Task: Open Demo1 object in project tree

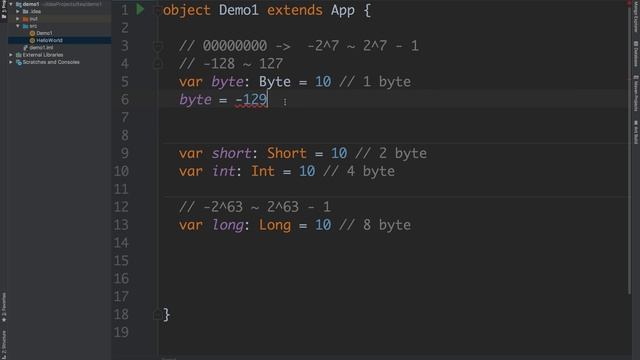Action: coord(44,33)
